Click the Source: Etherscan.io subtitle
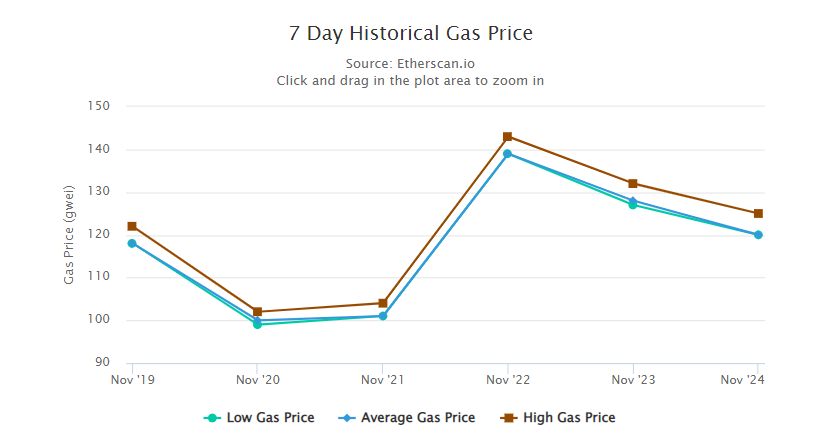Viewport: 816px width, 440px height. (410, 63)
